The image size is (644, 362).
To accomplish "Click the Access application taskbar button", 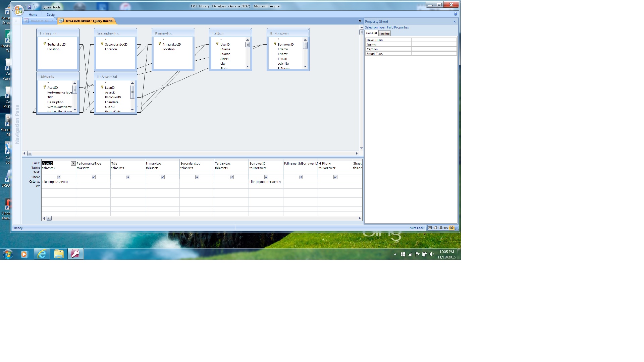I will (75, 254).
